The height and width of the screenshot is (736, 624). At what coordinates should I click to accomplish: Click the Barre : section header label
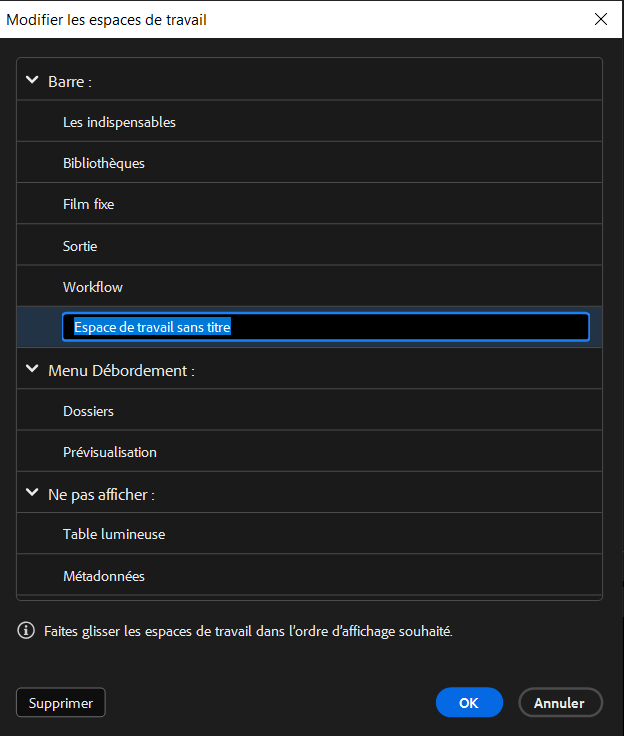pyautogui.click(x=70, y=81)
